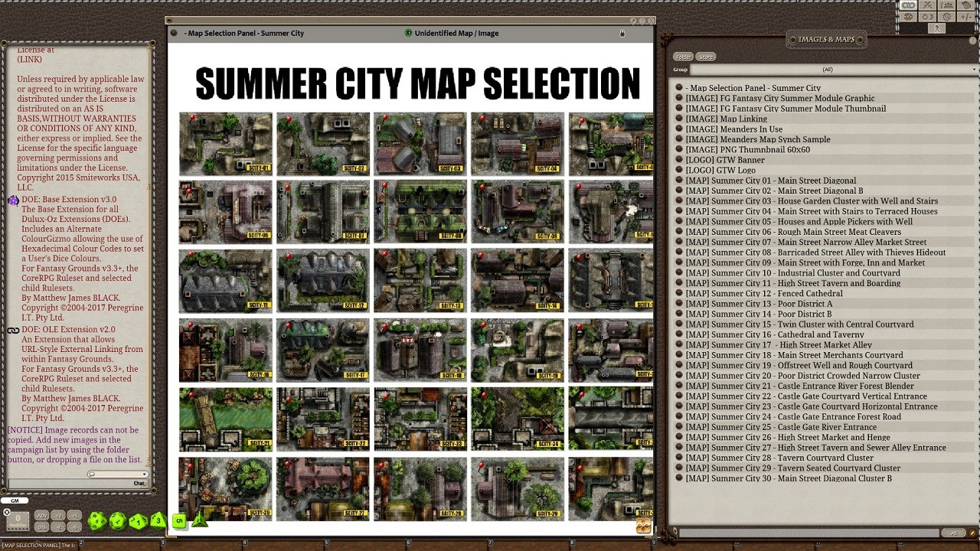This screenshot has height=551, width=980.
Task: Open the Options gear icon
Action: pos(946,17)
